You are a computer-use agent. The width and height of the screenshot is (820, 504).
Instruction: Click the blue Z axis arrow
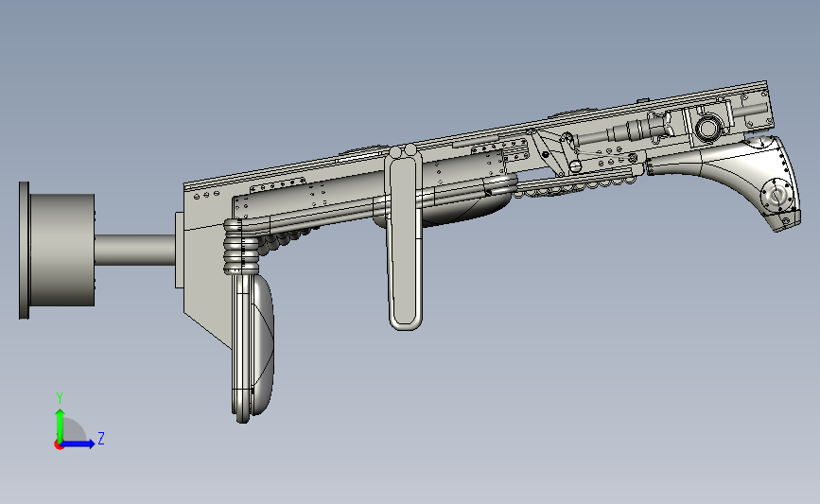pyautogui.click(x=79, y=444)
